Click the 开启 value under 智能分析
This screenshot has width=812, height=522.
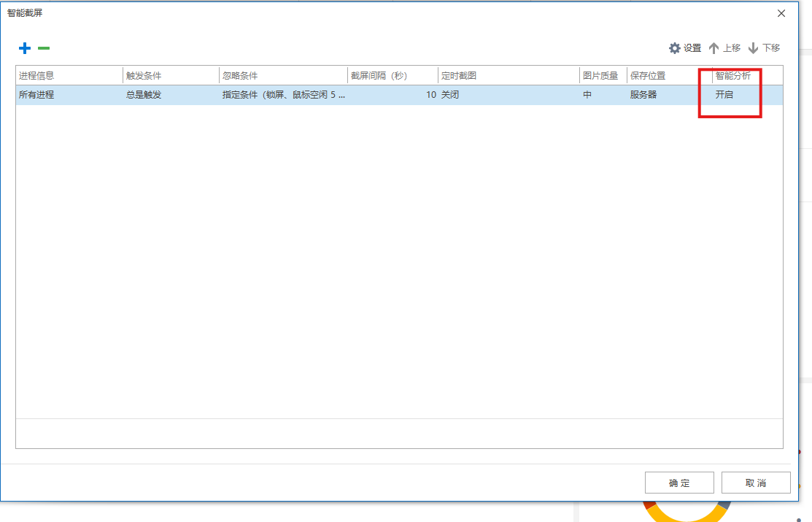point(724,95)
